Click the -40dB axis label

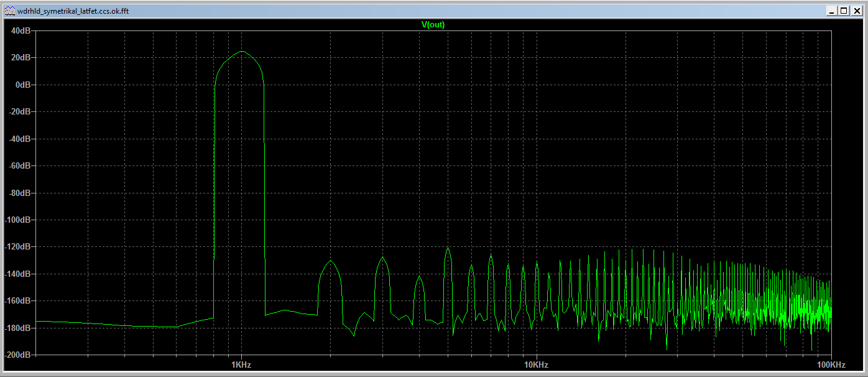click(20, 139)
